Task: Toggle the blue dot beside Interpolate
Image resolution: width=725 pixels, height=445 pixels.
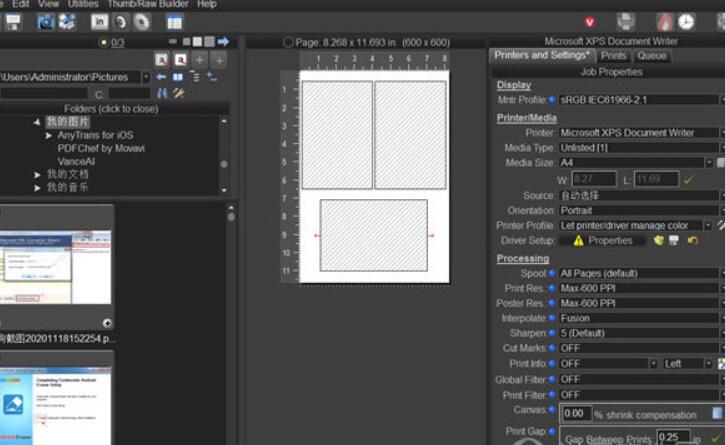Action: 552,318
